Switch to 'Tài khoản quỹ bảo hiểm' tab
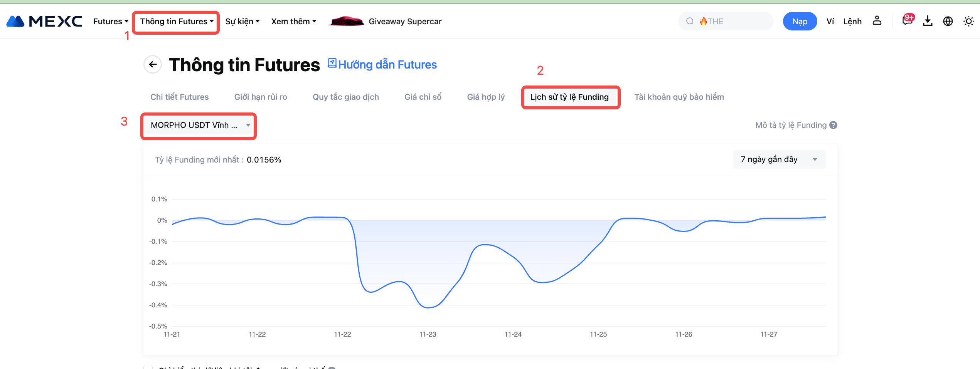 679,97
